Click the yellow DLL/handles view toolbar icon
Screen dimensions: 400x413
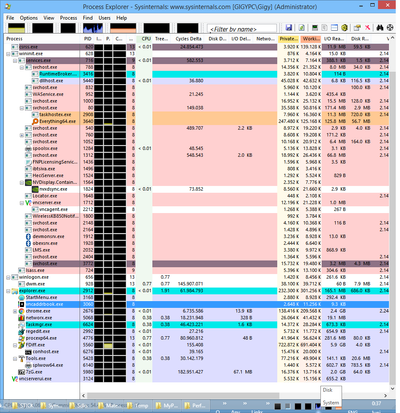[x=345, y=28]
